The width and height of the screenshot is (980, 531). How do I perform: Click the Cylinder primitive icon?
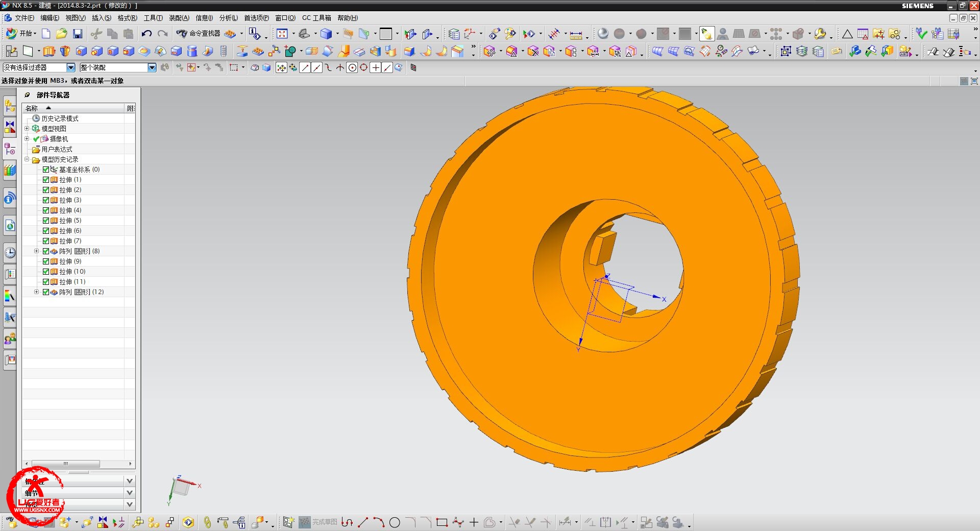192,51
